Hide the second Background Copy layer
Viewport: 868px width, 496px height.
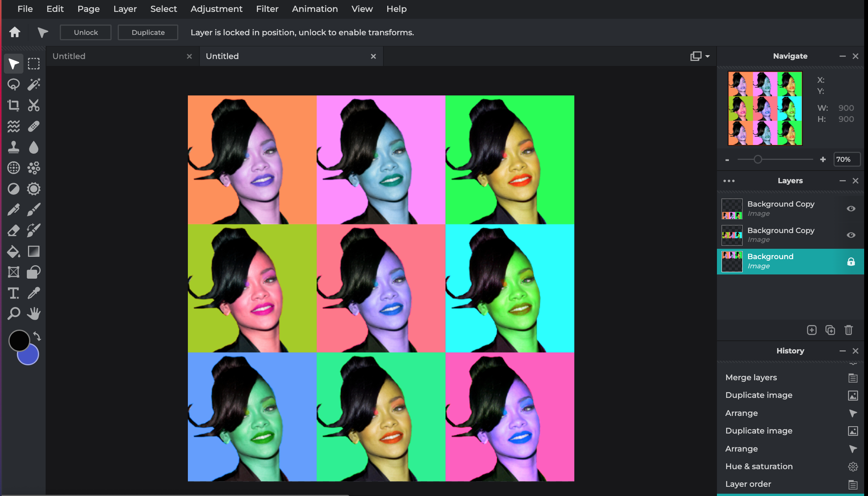click(851, 235)
